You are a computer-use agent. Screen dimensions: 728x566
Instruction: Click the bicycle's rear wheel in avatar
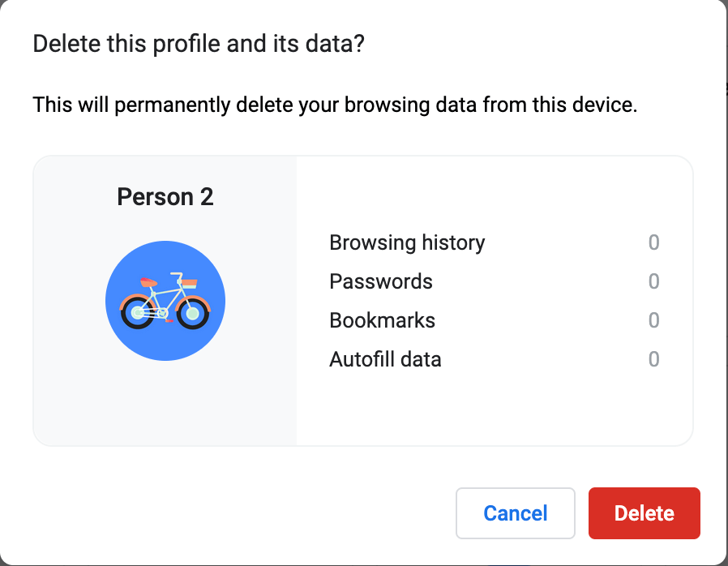click(x=138, y=313)
